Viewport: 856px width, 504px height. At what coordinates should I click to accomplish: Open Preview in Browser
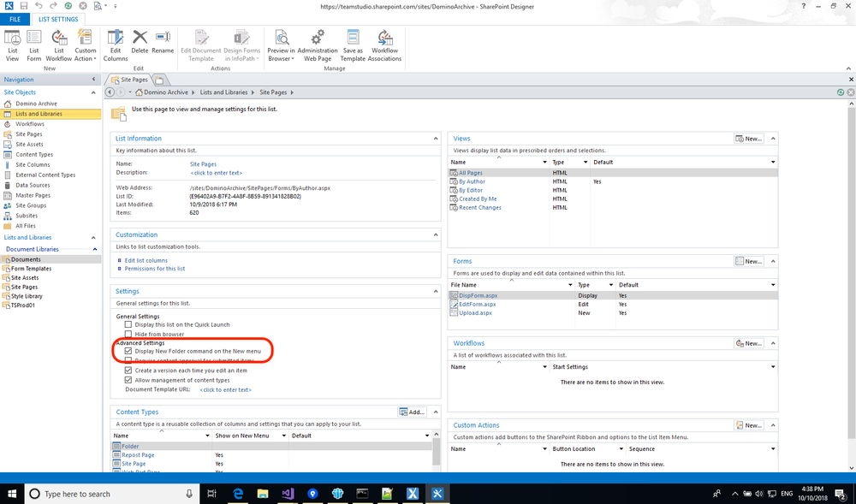(x=282, y=43)
